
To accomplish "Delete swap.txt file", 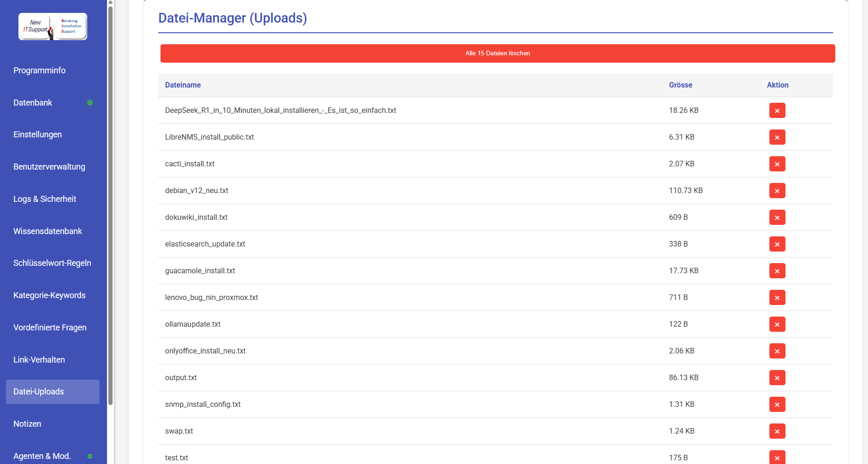I will coord(777,431).
